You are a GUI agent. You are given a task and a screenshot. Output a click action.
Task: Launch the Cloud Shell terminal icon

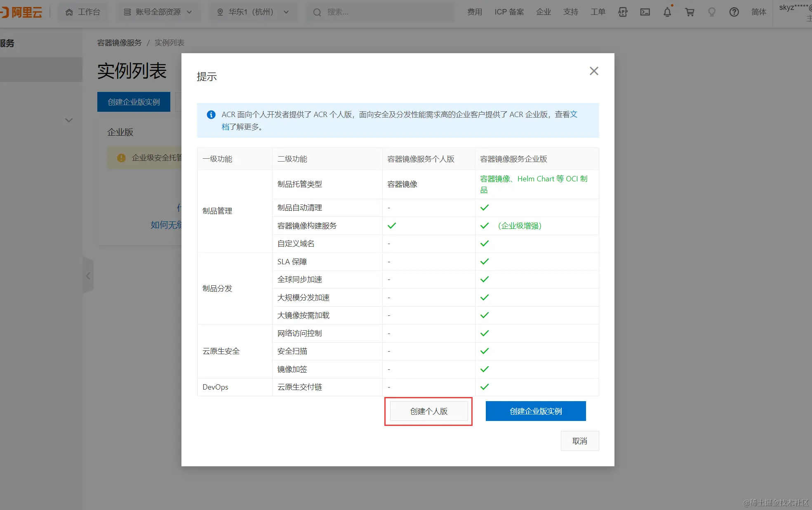pos(645,12)
